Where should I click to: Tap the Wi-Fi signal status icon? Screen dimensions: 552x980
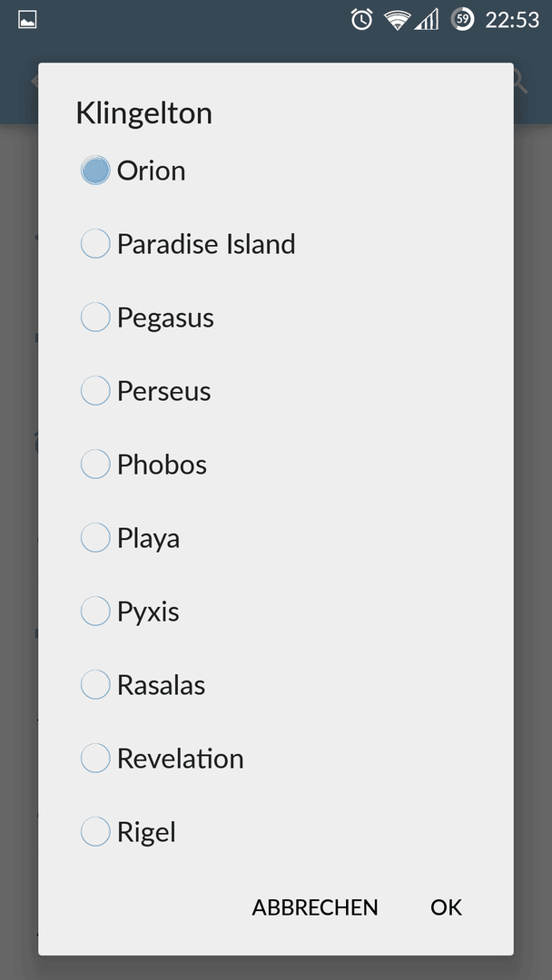(x=397, y=20)
